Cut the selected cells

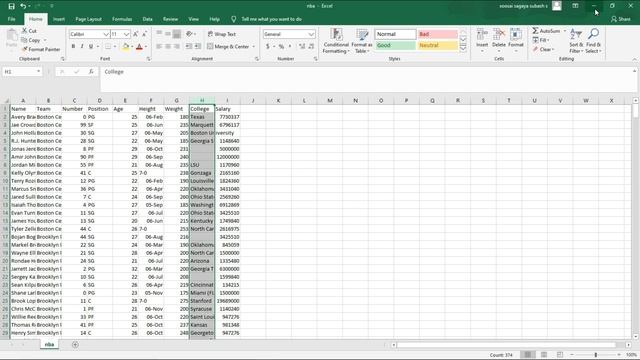click(x=29, y=31)
